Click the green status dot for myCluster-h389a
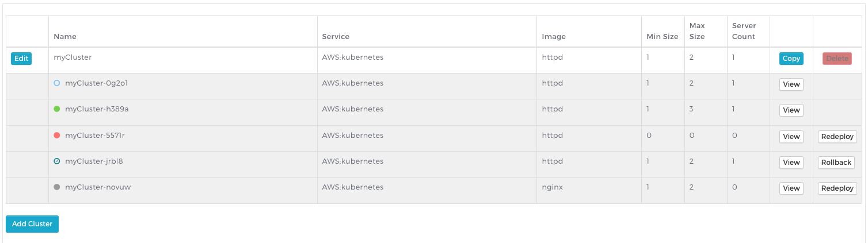 click(x=57, y=109)
